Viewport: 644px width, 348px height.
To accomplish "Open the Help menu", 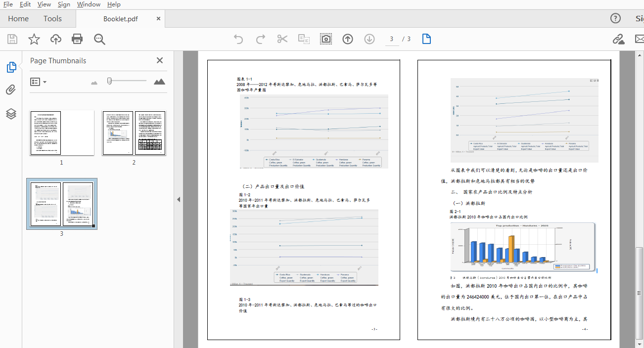I will [114, 4].
